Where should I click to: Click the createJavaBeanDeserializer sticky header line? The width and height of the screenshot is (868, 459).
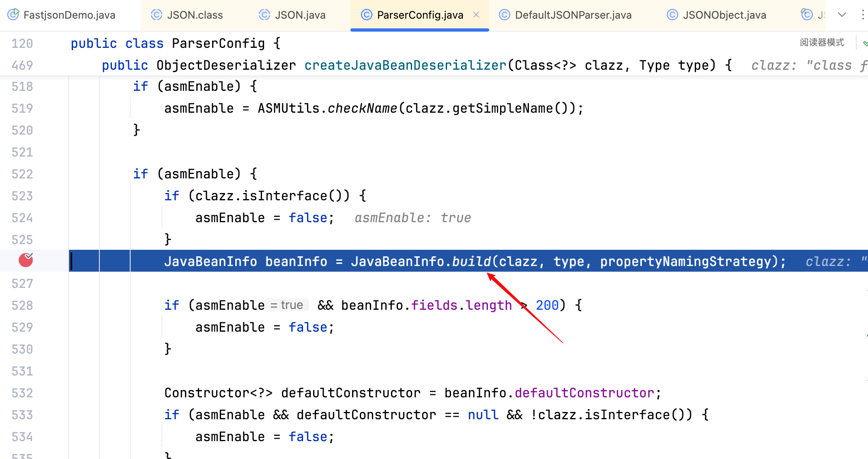(405, 65)
